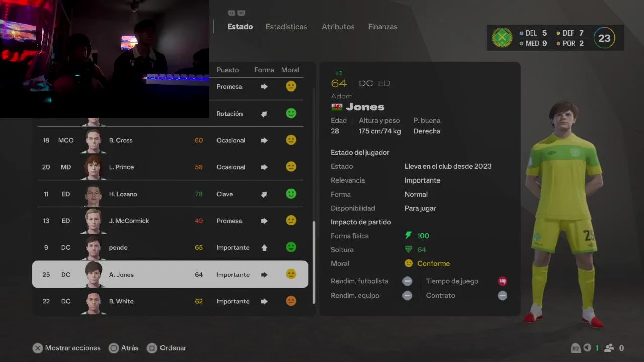Click Disponibilidad Para jugar value
The height and width of the screenshot is (362, 644).
420,208
